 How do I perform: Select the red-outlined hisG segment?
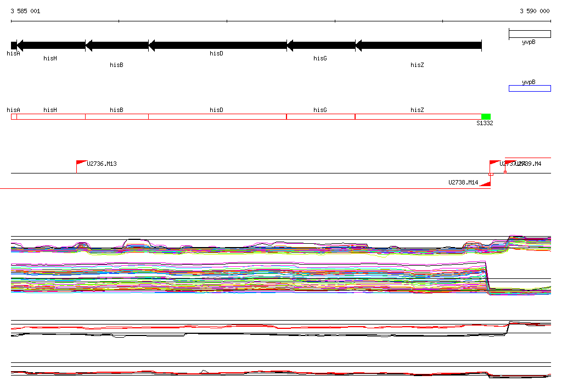click(x=321, y=116)
